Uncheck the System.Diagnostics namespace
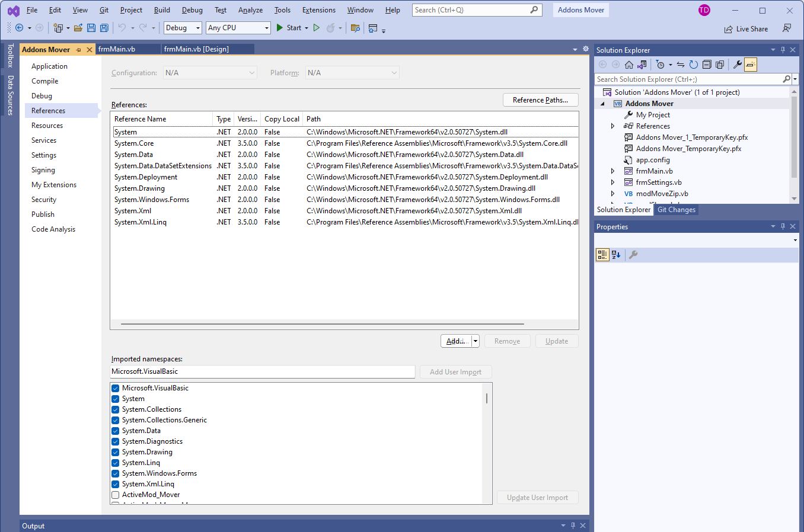 point(116,441)
